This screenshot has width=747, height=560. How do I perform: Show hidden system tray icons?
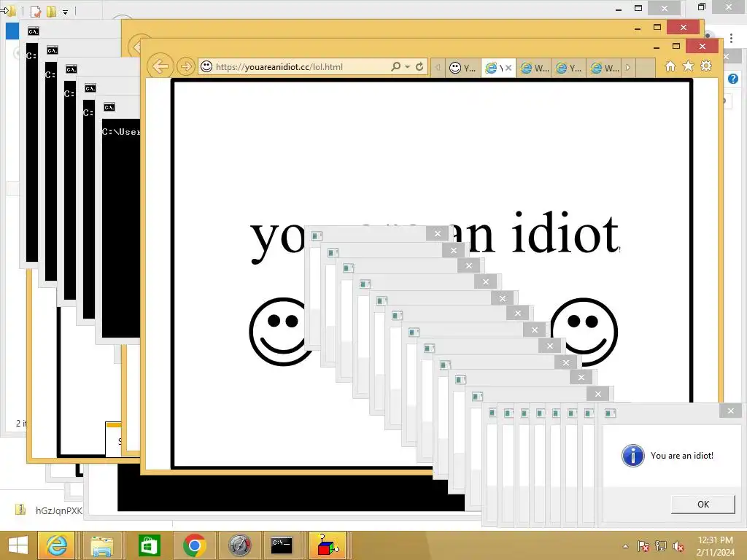point(625,546)
